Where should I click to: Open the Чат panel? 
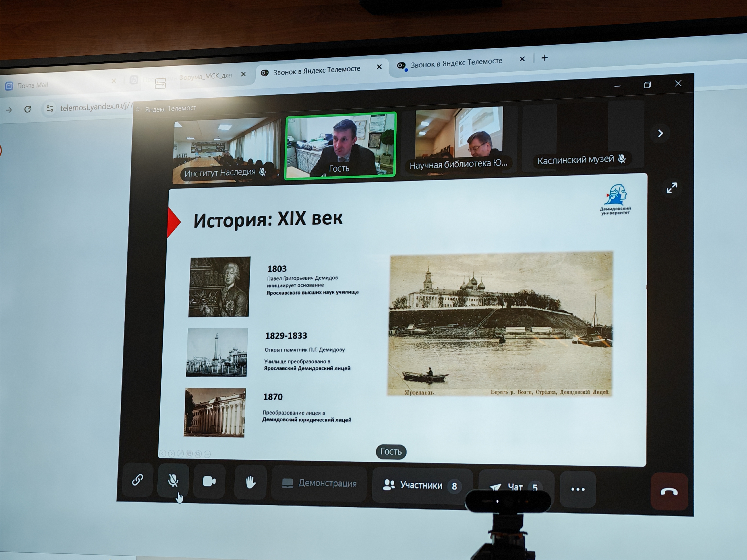(516, 487)
